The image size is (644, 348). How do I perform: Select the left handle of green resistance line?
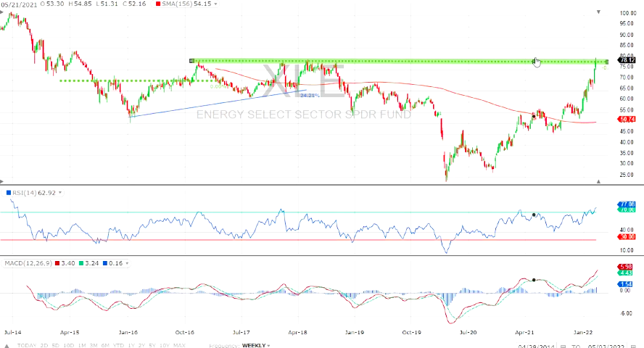pos(191,61)
